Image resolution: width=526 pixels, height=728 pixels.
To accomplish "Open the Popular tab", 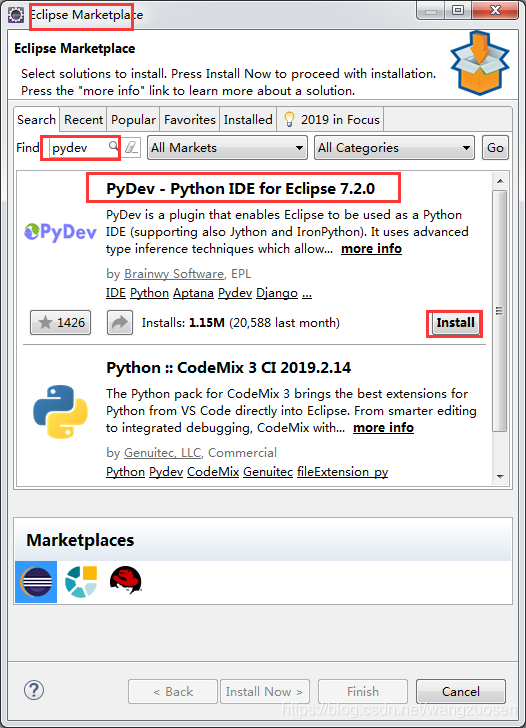I will tap(133, 119).
